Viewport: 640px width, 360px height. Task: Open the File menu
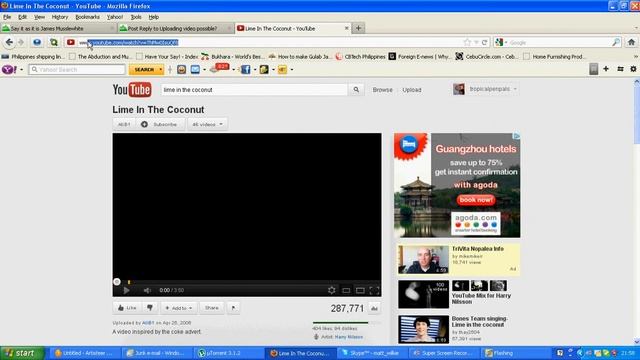pyautogui.click(x=7, y=17)
